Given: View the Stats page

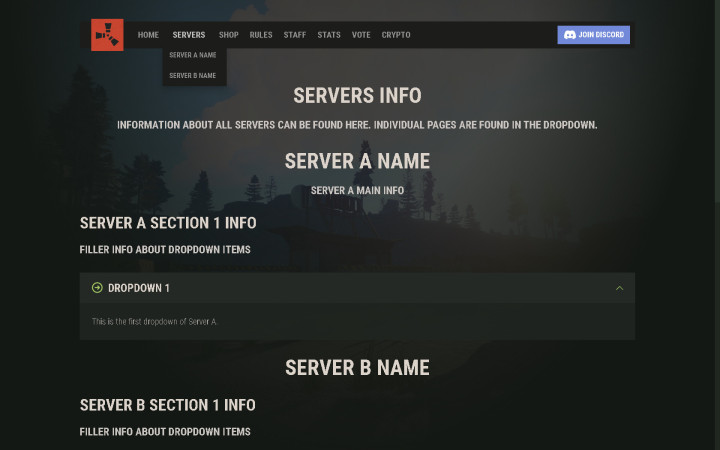Looking at the screenshot, I should point(329,35).
